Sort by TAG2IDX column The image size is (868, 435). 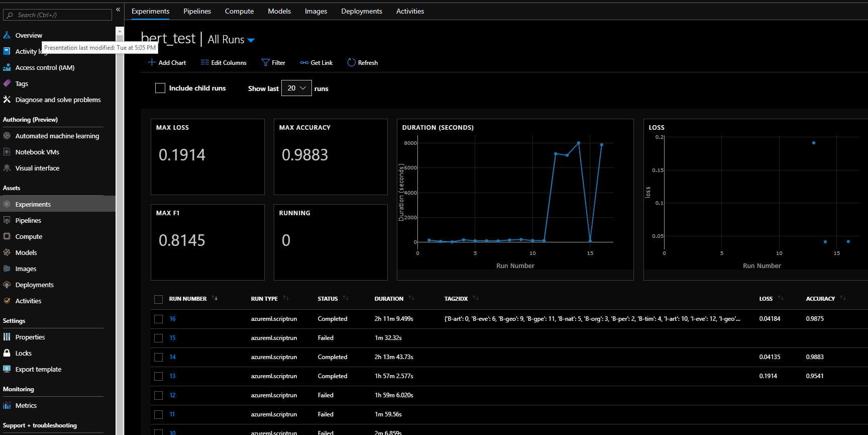[x=476, y=298]
